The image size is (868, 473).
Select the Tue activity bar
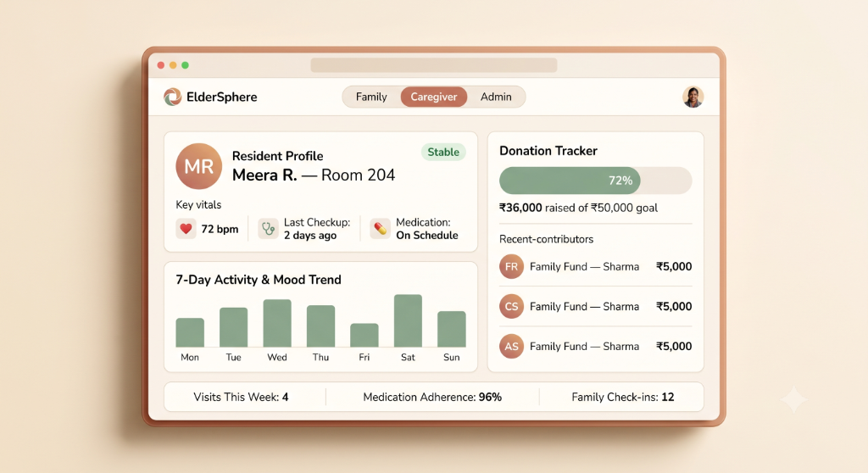pos(234,327)
